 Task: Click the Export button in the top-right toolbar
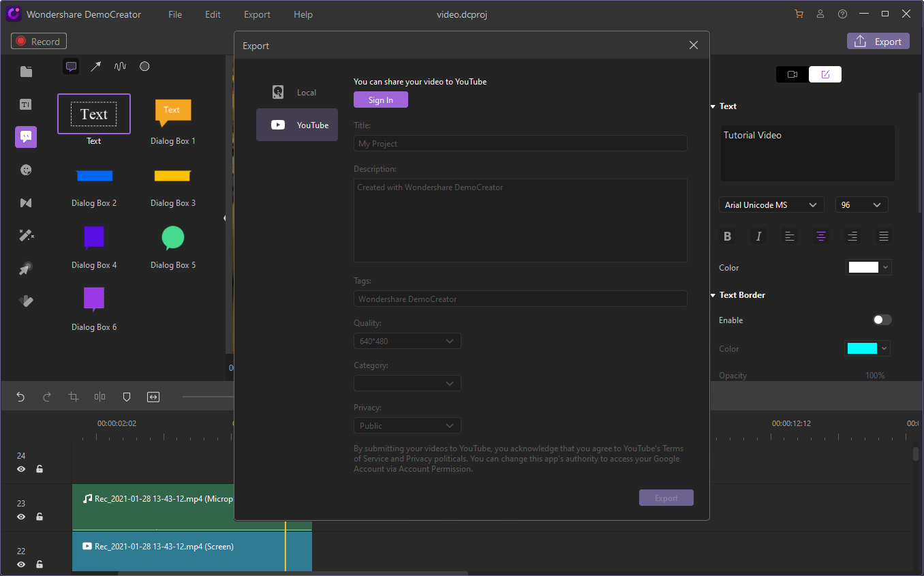click(x=878, y=42)
